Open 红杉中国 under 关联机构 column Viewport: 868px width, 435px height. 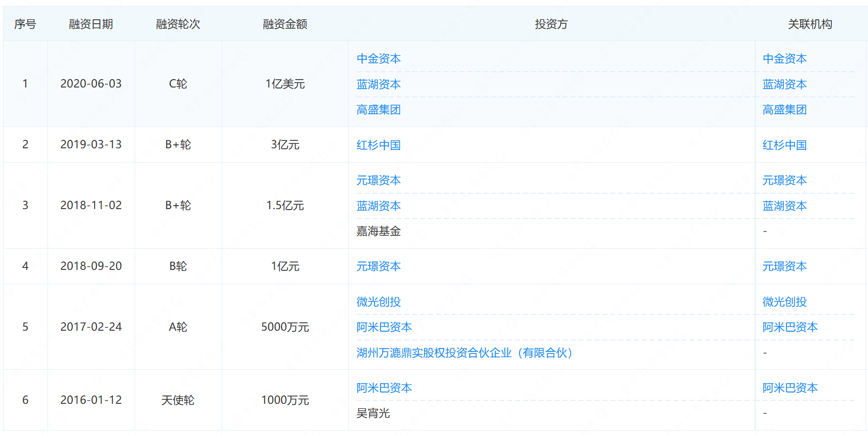(x=784, y=145)
